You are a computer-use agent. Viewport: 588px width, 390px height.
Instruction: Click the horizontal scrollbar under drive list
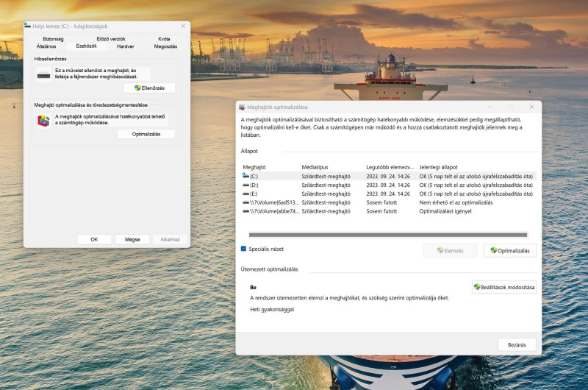pyautogui.click(x=388, y=235)
